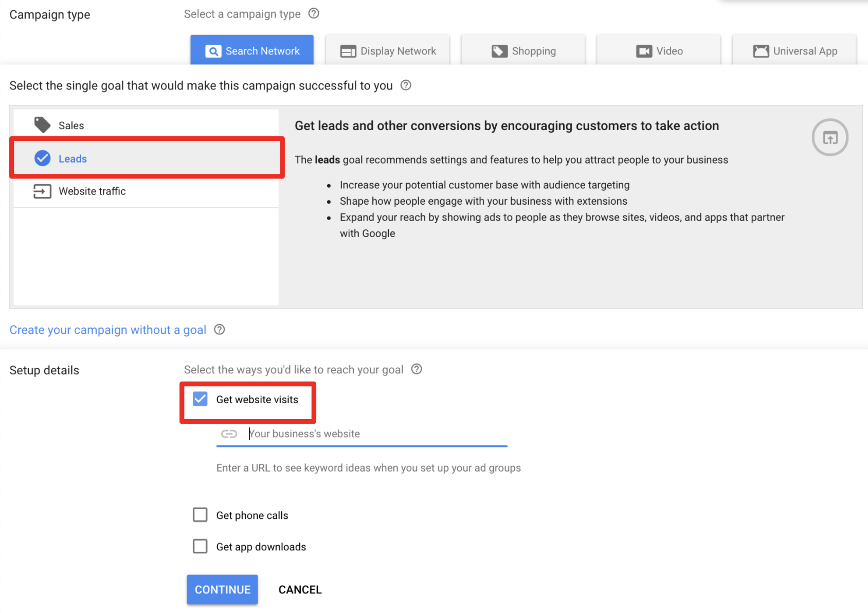Choose the Shopping campaign type
This screenshot has height=613, width=868.
click(x=523, y=51)
